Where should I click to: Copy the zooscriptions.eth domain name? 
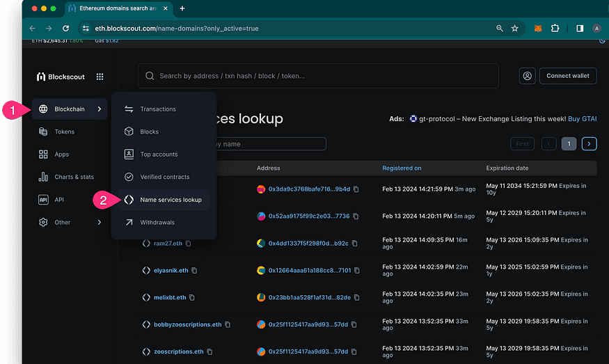(209, 351)
